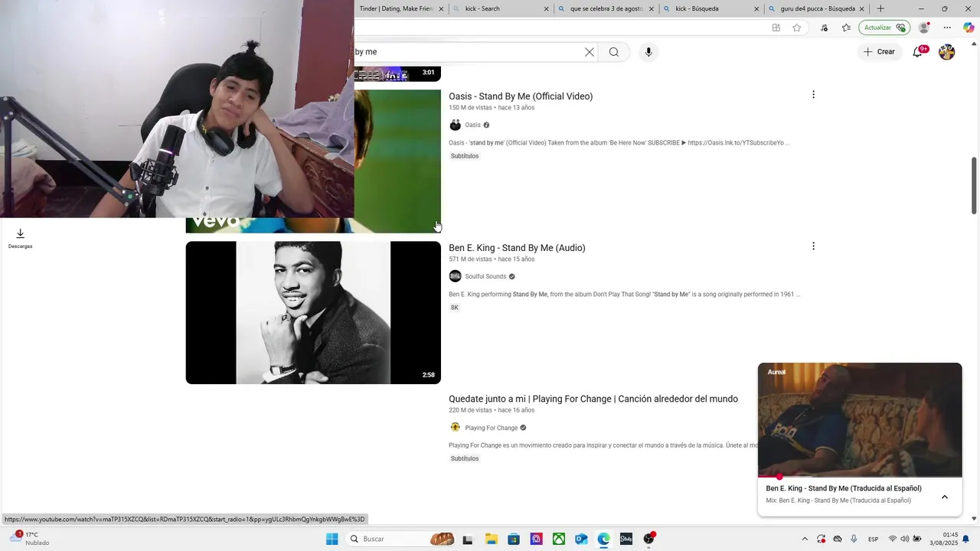Clear the YouTube search box text

tap(589, 52)
